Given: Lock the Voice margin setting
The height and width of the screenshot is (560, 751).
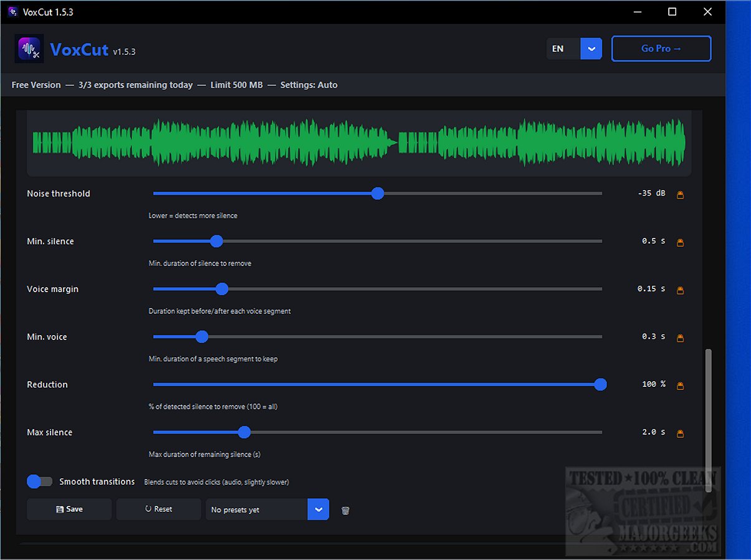Looking at the screenshot, I should (x=680, y=290).
